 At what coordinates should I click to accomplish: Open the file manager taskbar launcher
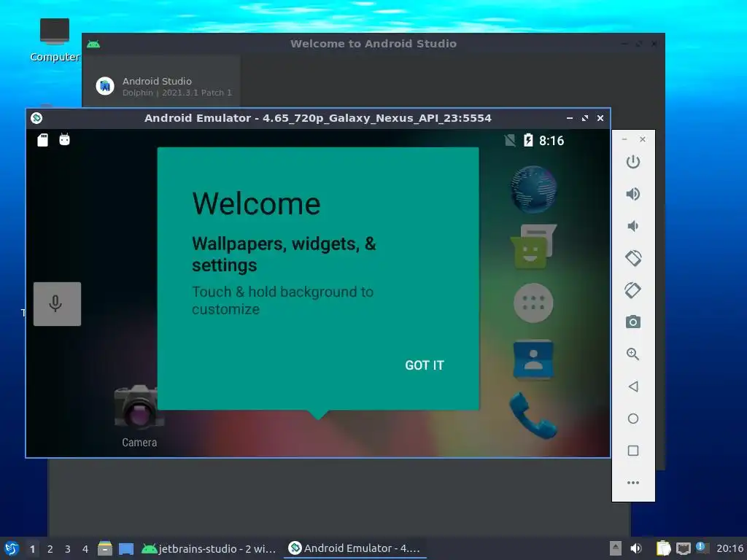click(105, 548)
